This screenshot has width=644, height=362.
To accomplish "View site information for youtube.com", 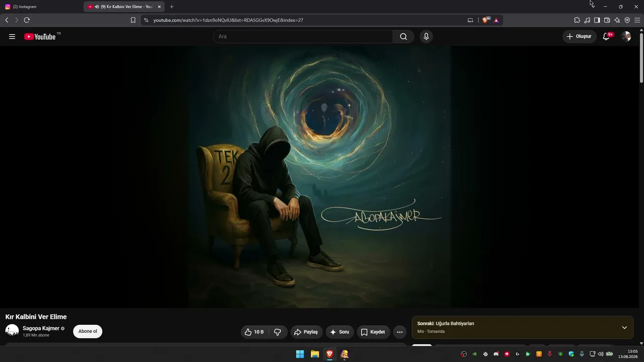I will (x=146, y=20).
